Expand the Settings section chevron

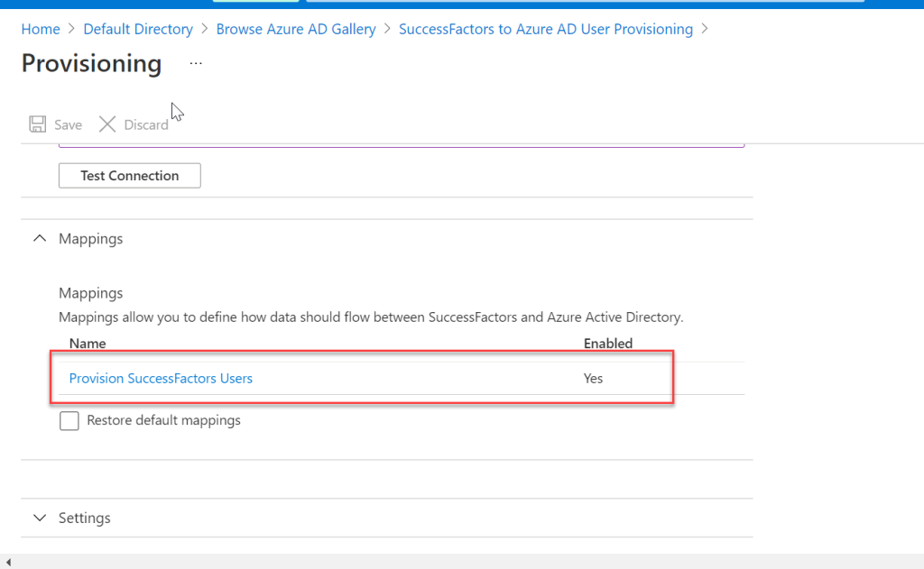pos(40,518)
